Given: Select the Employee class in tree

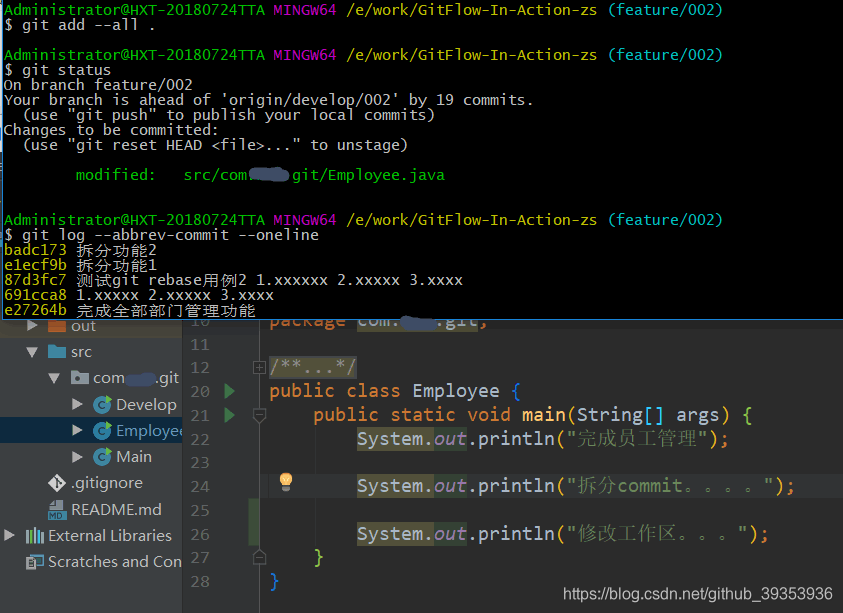Looking at the screenshot, I should tap(149, 431).
